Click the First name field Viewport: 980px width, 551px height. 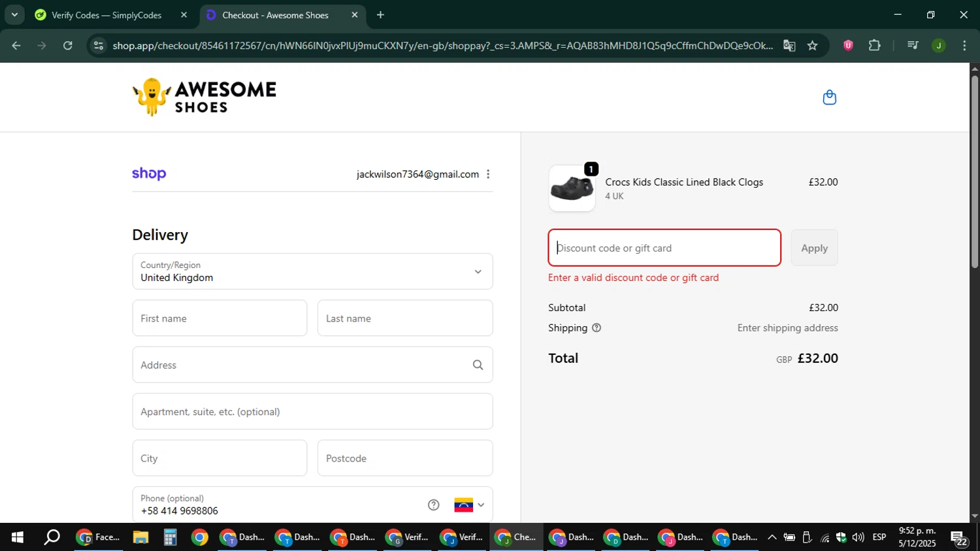(220, 318)
